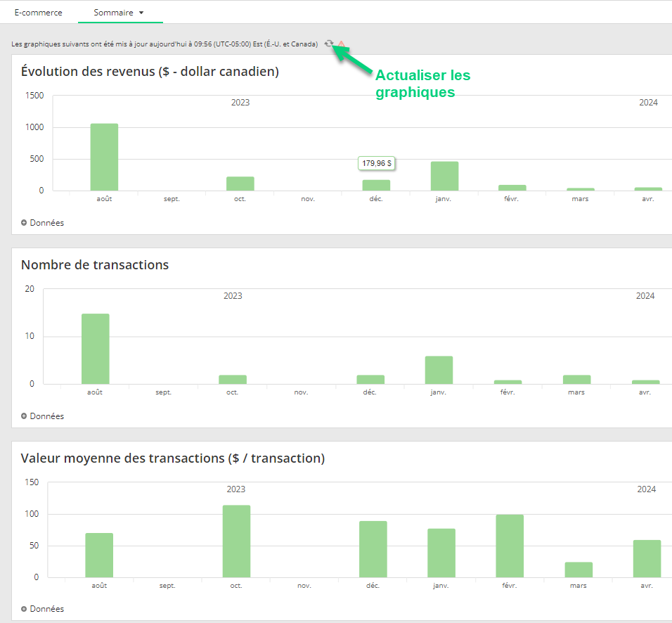
Task: Click the oct. bar in revenue chart
Action: [x=240, y=184]
